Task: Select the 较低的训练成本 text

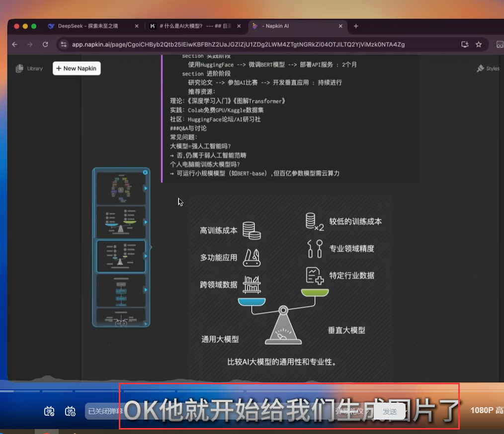Action: click(x=355, y=222)
